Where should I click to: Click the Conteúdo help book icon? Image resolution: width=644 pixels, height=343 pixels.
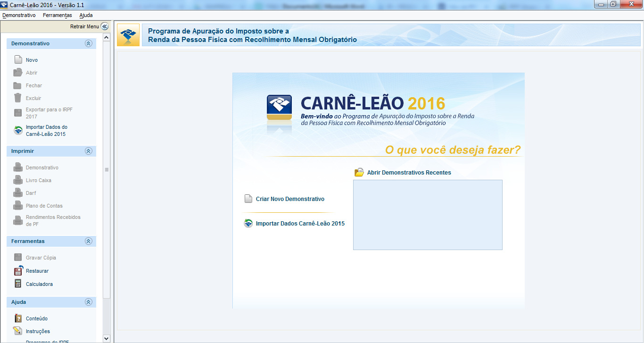pos(18,318)
